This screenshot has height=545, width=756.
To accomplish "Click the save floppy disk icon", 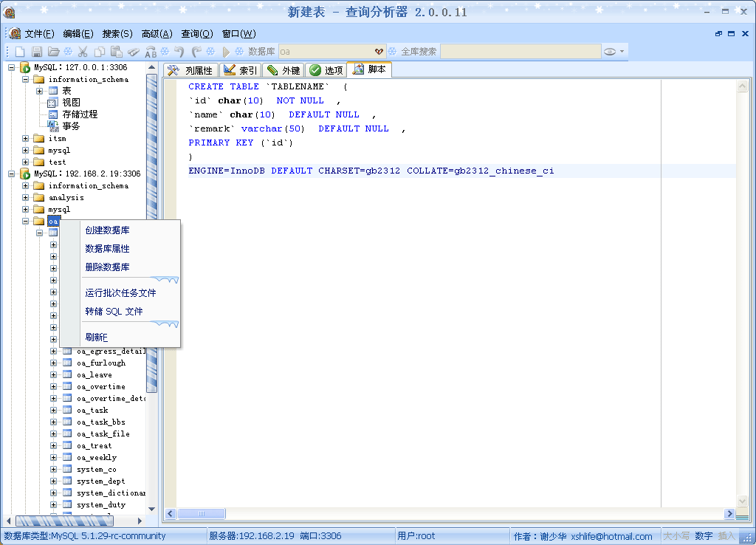I will coord(37,52).
